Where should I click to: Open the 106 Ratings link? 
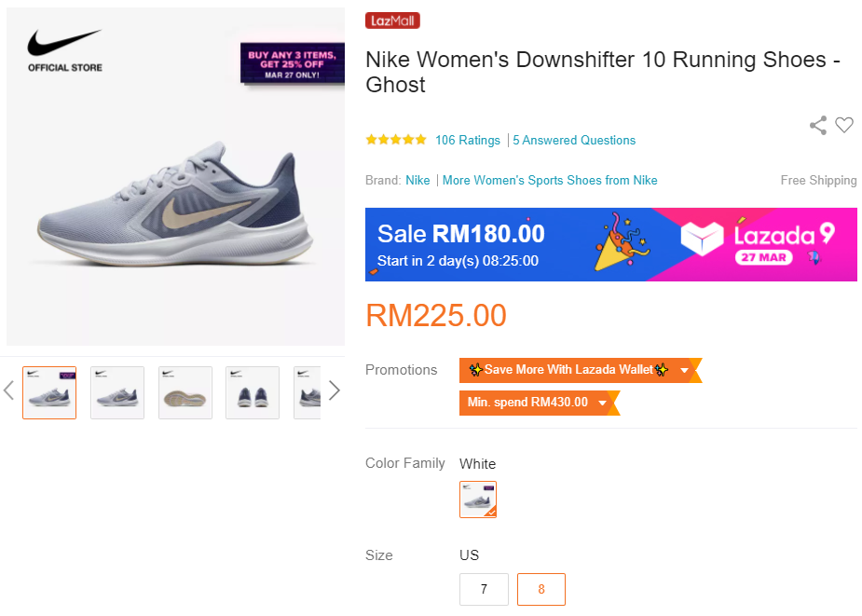pos(468,141)
